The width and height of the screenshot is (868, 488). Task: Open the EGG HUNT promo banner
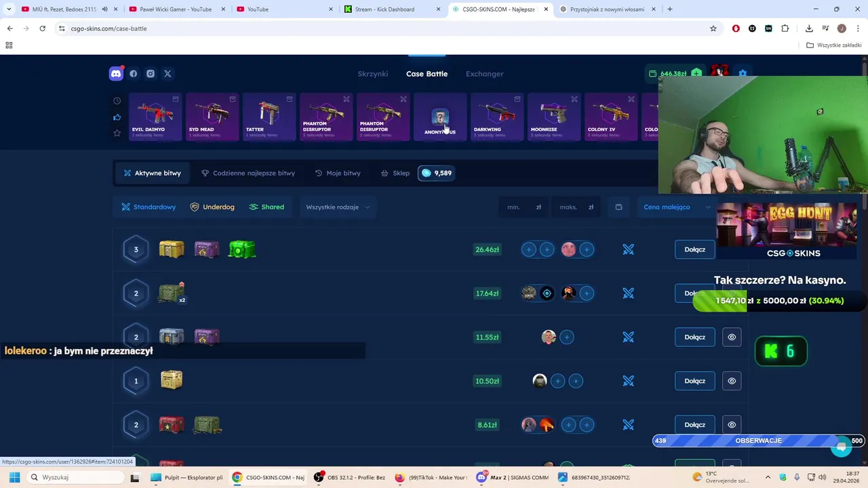(787, 232)
